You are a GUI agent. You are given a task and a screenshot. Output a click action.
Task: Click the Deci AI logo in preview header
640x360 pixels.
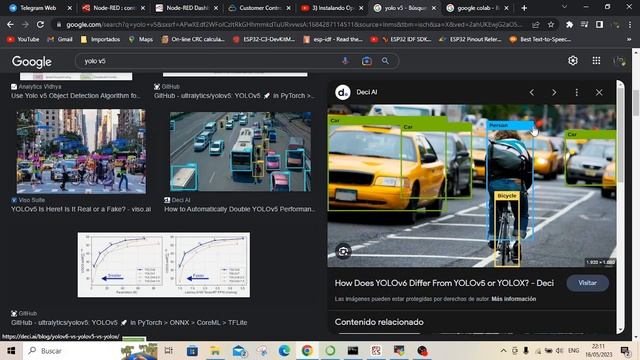[342, 92]
